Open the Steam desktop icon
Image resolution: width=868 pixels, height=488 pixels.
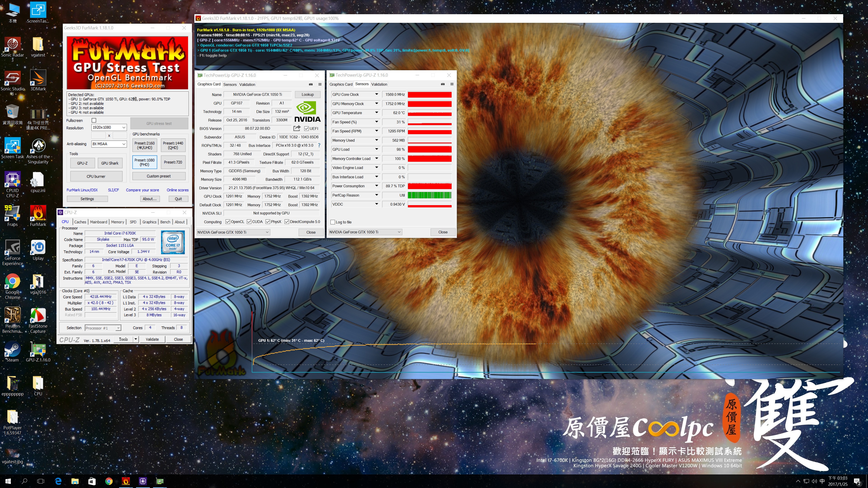click(12, 352)
